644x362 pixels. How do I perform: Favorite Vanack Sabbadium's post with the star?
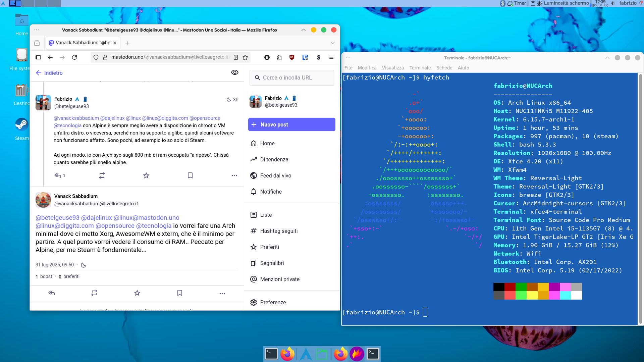(x=137, y=293)
